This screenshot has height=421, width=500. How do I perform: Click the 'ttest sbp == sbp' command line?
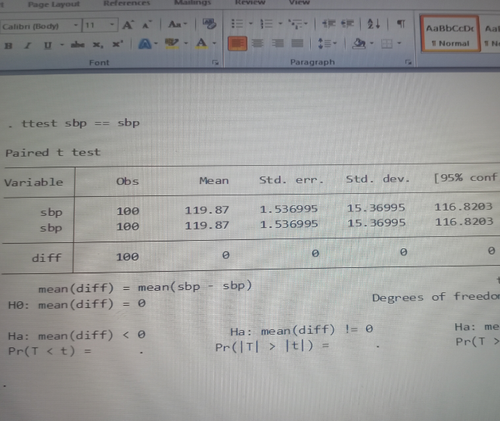pos(80,123)
